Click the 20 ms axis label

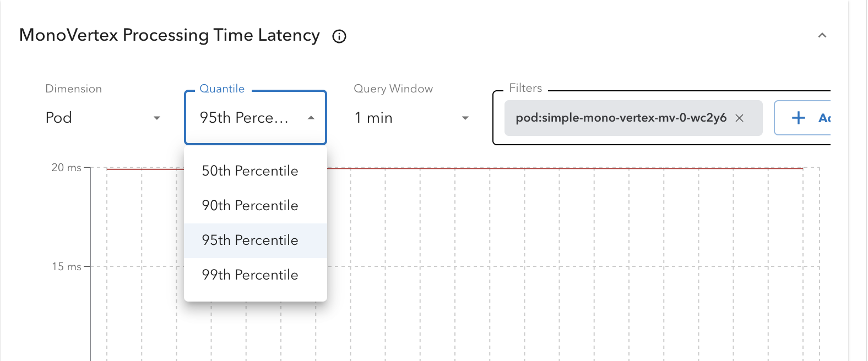(x=66, y=167)
